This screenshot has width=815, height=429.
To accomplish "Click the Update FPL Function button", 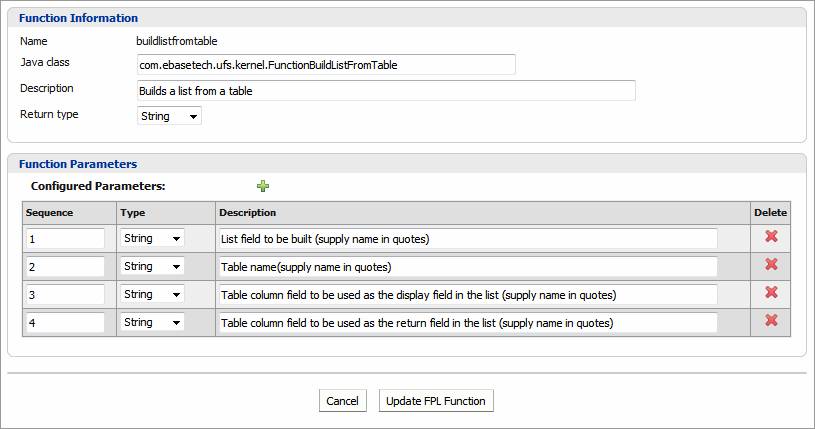I will (436, 401).
